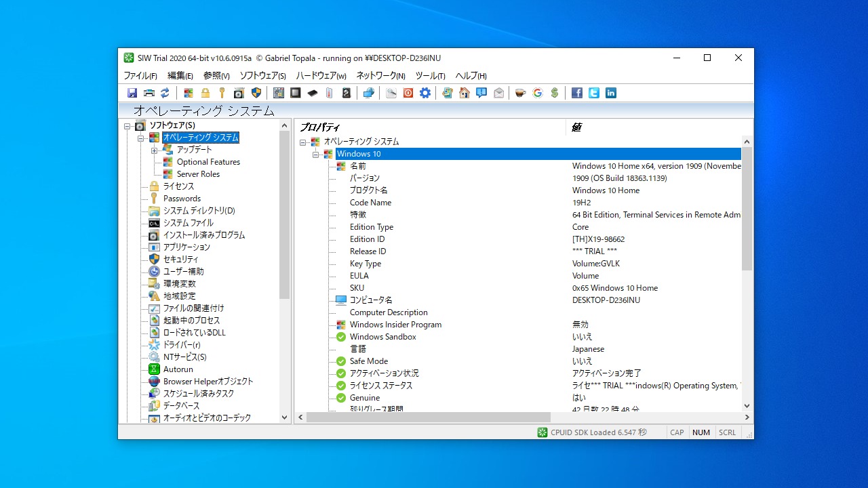This screenshot has width=868, height=488.
Task: Open the ファイル(F) menu
Action: coord(140,75)
